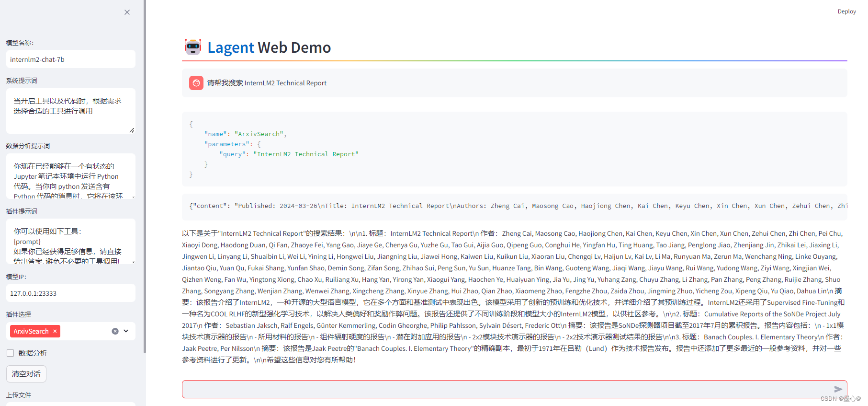Close the sidebar with the X icon
This screenshot has height=406, width=868.
127,12
